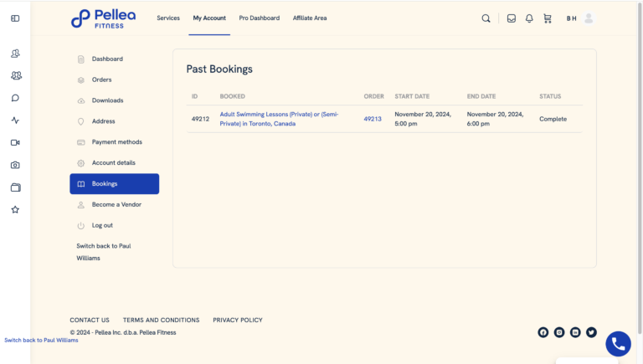Image resolution: width=643 pixels, height=364 pixels.
Task: Click the Complete status cell
Action: click(553, 119)
